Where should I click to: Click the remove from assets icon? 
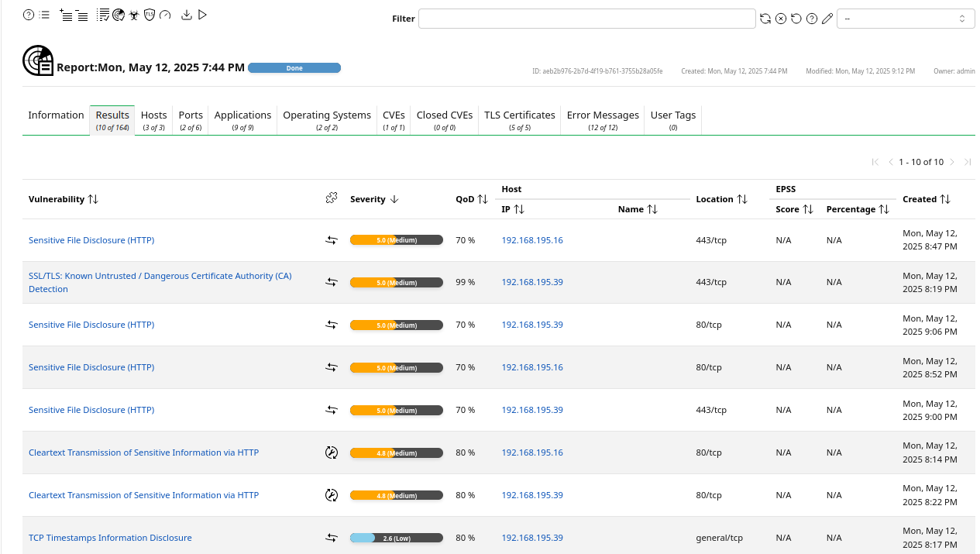(81, 15)
